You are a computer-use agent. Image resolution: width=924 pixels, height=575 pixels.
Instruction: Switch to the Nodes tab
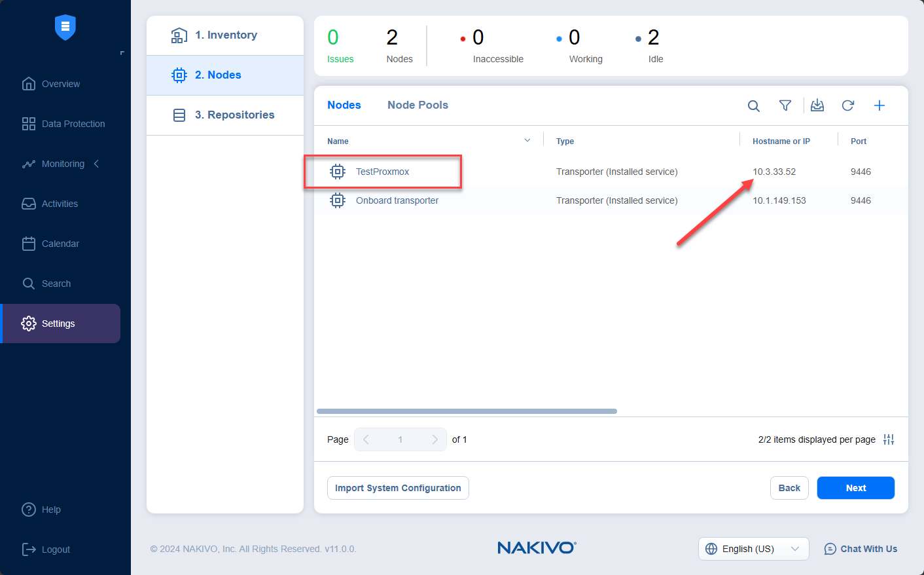(x=344, y=105)
